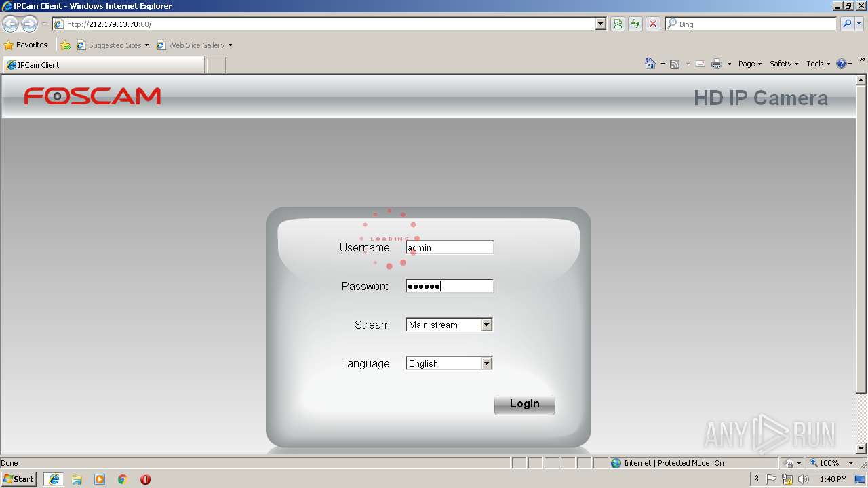Click the Foscam logo
This screenshot has height=488, width=868.
(92, 96)
